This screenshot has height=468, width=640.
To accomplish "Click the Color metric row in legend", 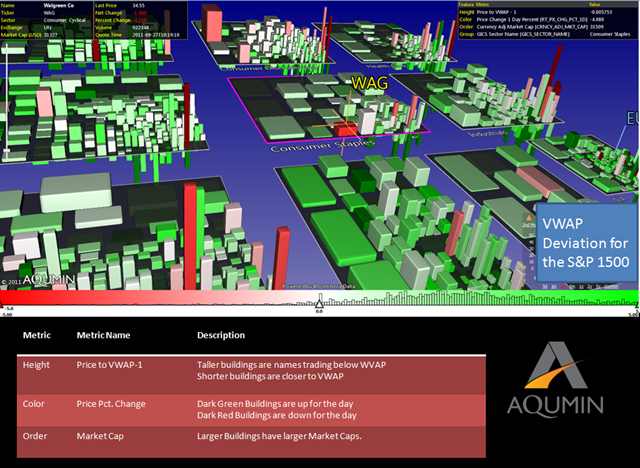I will pyautogui.click(x=251, y=410).
